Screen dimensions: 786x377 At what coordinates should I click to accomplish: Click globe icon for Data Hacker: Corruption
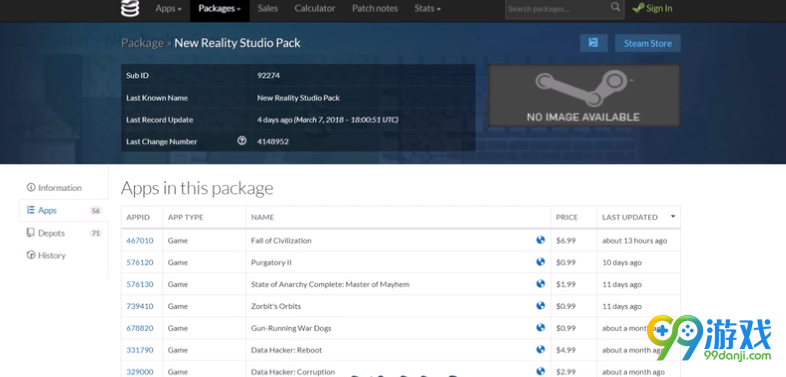coord(540,371)
